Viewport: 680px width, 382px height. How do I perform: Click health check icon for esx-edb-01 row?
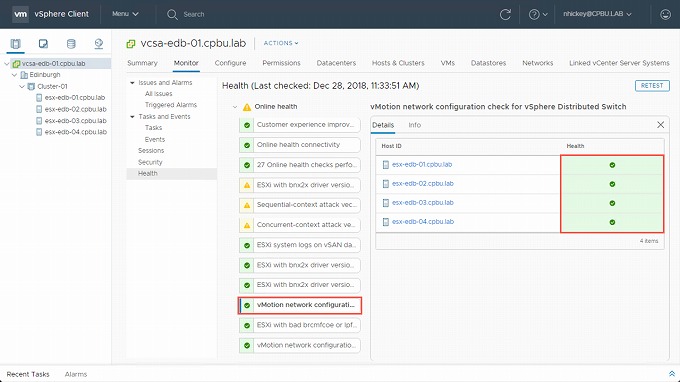point(612,165)
